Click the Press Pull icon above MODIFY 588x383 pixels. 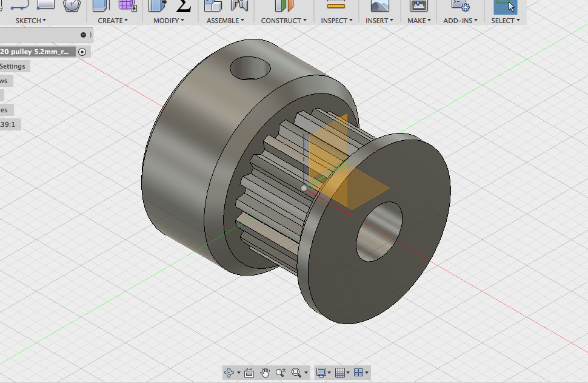157,5
